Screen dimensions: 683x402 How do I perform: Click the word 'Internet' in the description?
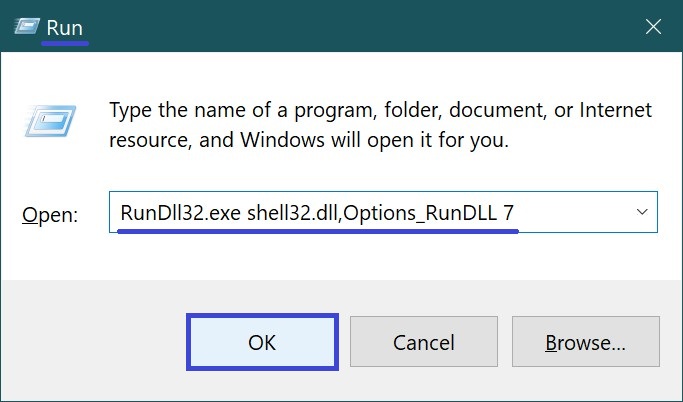[615, 110]
